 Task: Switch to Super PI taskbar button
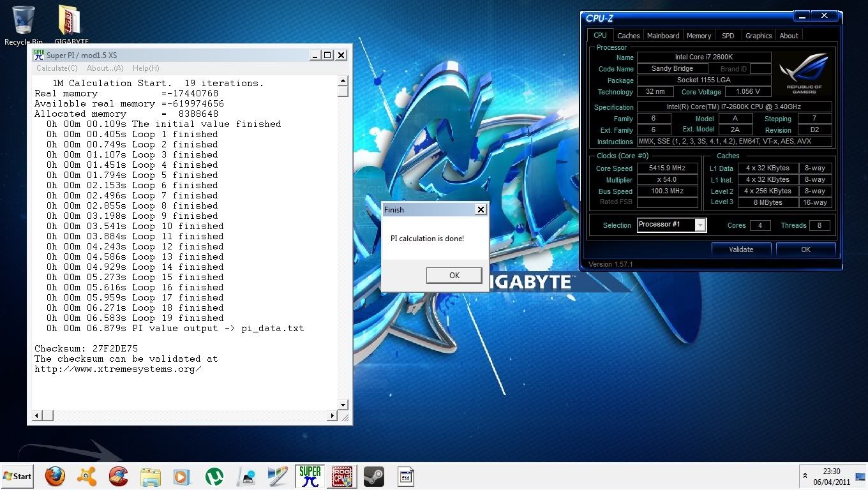(x=310, y=476)
